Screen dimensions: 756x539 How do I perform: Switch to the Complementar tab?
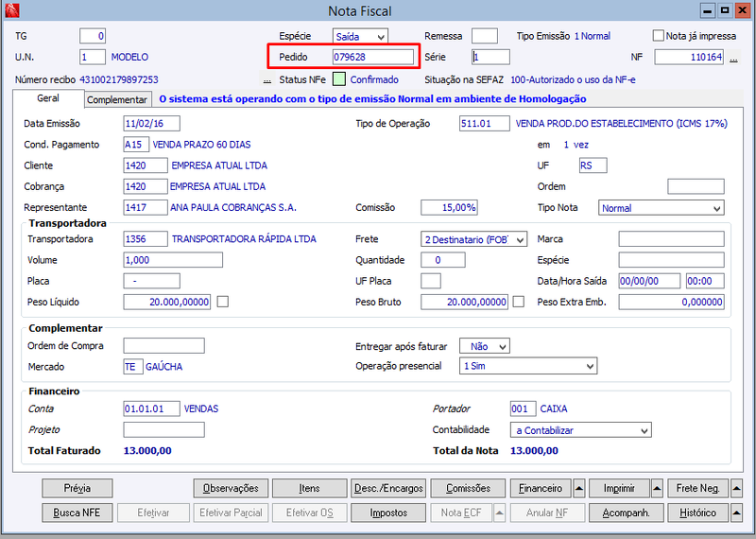(117, 99)
